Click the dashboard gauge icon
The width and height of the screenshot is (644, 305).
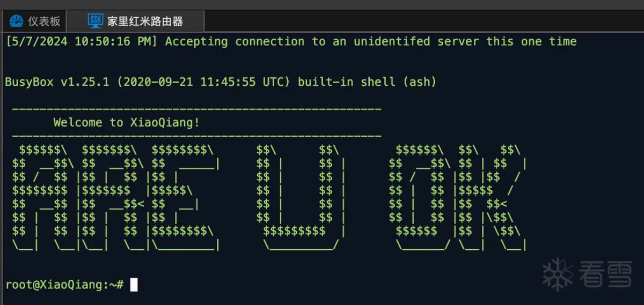coord(17,21)
